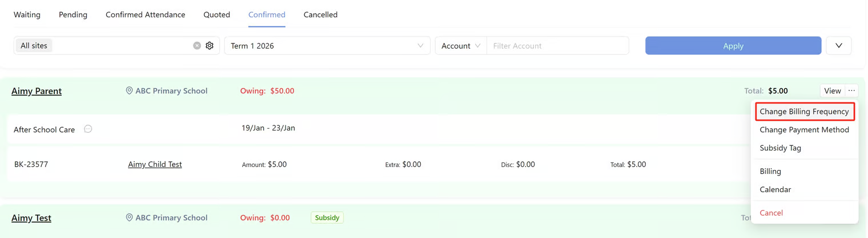Click the View button for Aimy Parent
868x238 pixels.
(832, 91)
